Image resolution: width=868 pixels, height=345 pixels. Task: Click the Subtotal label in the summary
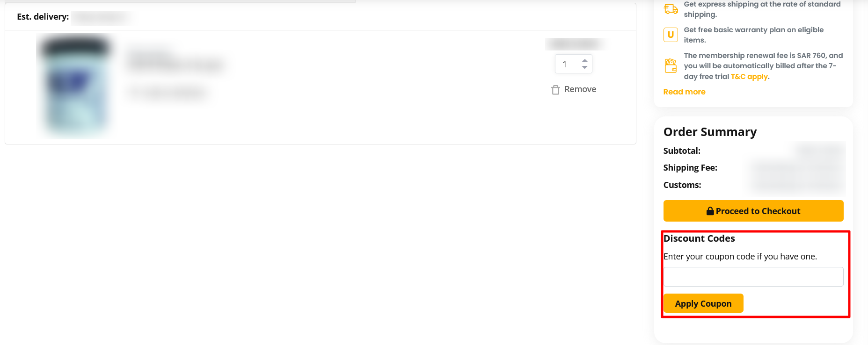682,151
